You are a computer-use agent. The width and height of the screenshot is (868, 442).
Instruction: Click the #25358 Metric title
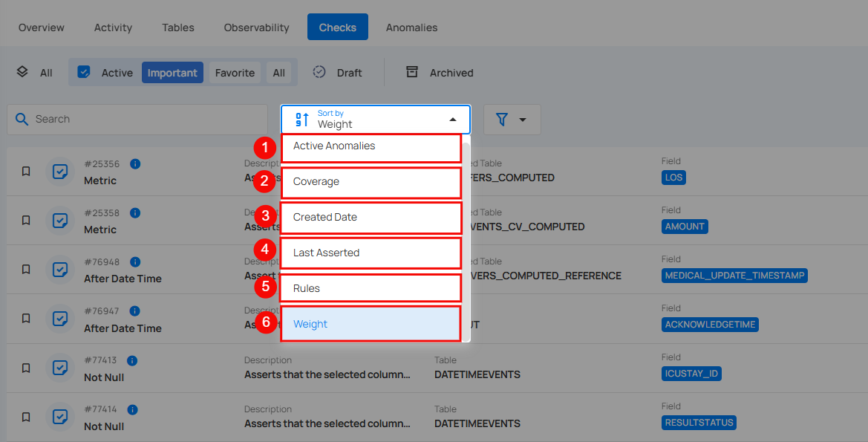[100, 230]
